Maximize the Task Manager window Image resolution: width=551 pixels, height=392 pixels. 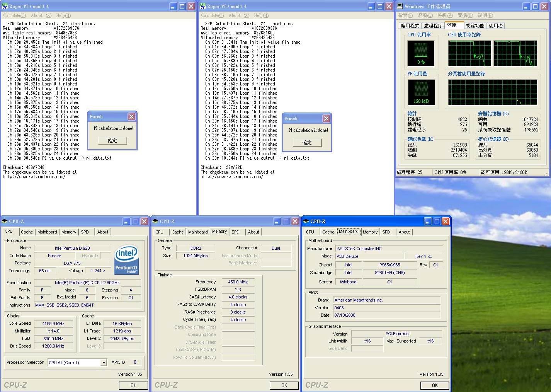tap(535, 6)
